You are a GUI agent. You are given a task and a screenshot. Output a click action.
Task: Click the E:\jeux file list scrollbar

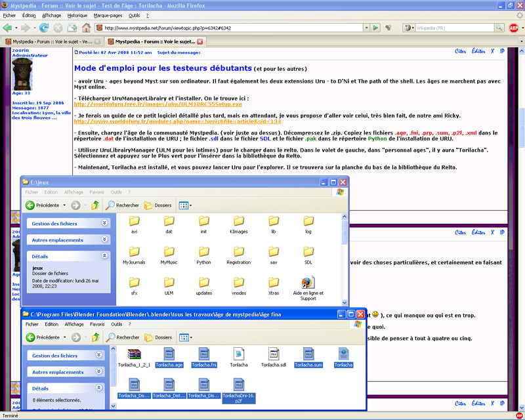345,232
